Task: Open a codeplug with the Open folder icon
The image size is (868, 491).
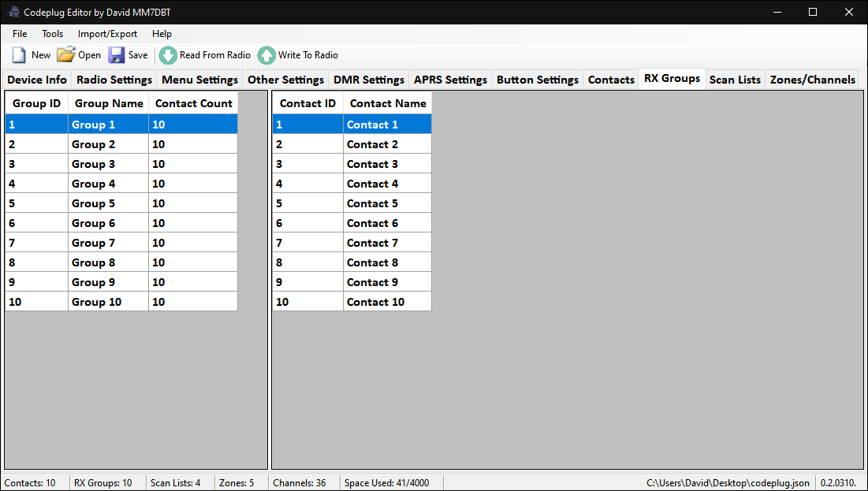Action: click(65, 55)
